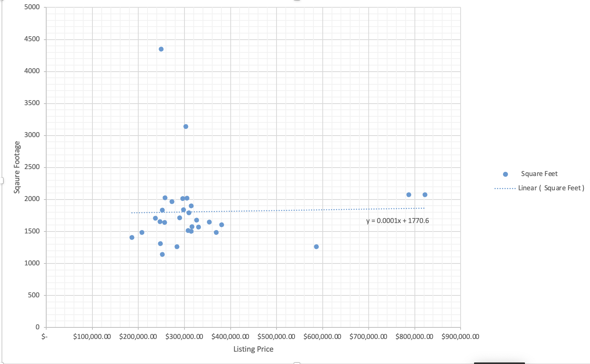
Task: Select the highest outlier point near 4350 square feet
Action: 161,49
